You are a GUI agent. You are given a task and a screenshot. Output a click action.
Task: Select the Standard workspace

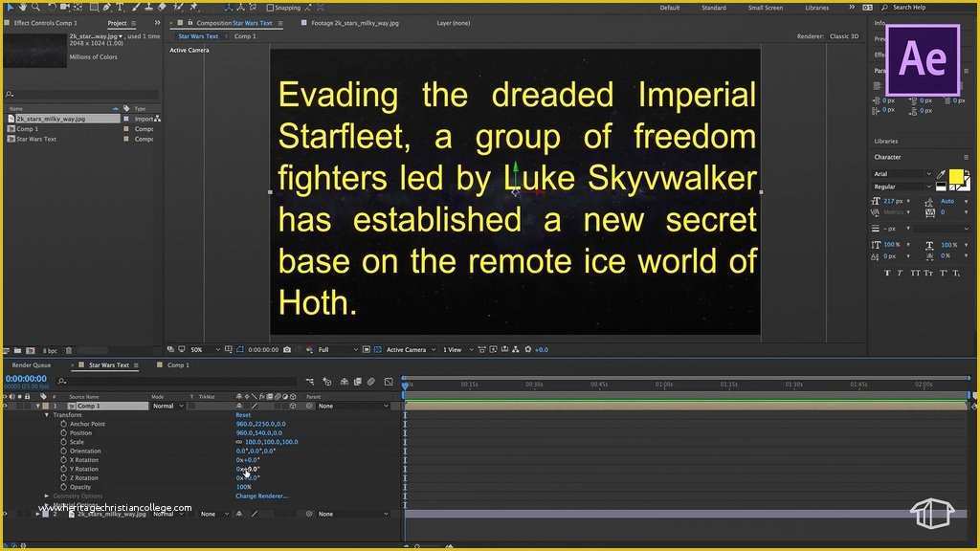pos(714,8)
